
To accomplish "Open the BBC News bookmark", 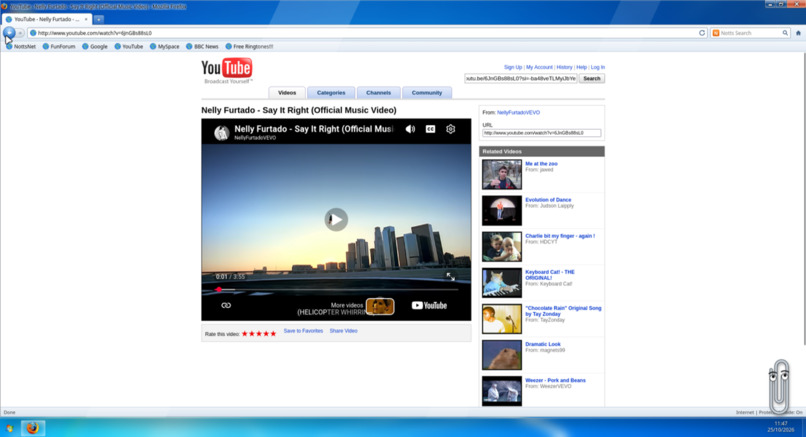I will coord(202,46).
